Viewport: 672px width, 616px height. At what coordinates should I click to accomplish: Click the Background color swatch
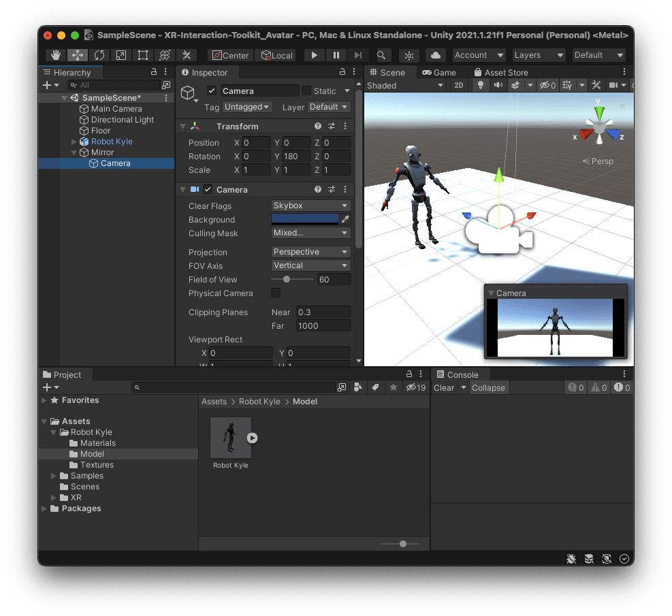pyautogui.click(x=305, y=219)
